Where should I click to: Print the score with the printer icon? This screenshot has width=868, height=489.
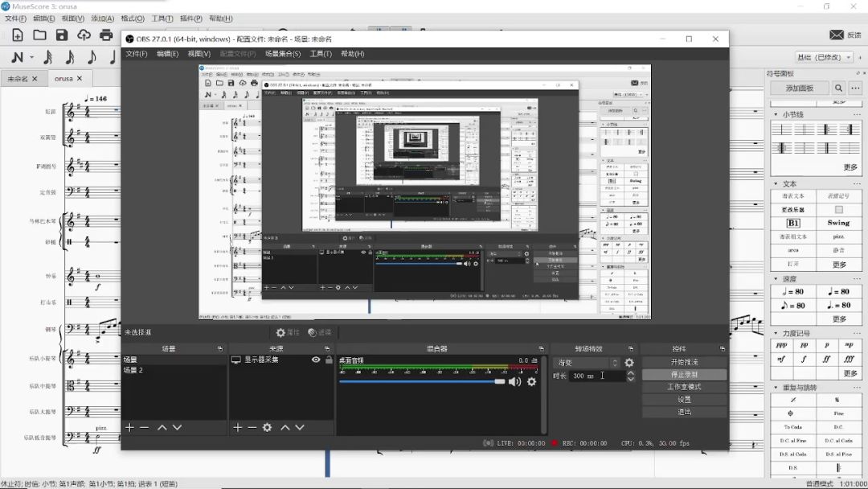click(x=106, y=35)
